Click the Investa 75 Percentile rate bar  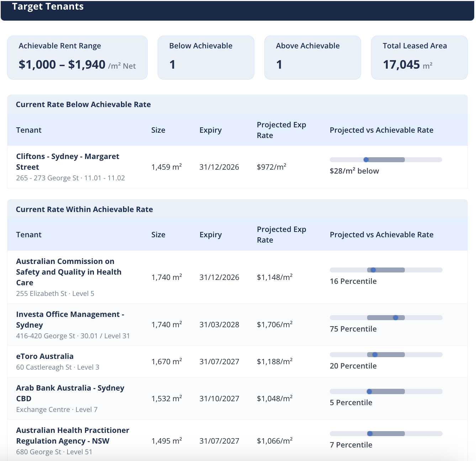click(x=386, y=318)
